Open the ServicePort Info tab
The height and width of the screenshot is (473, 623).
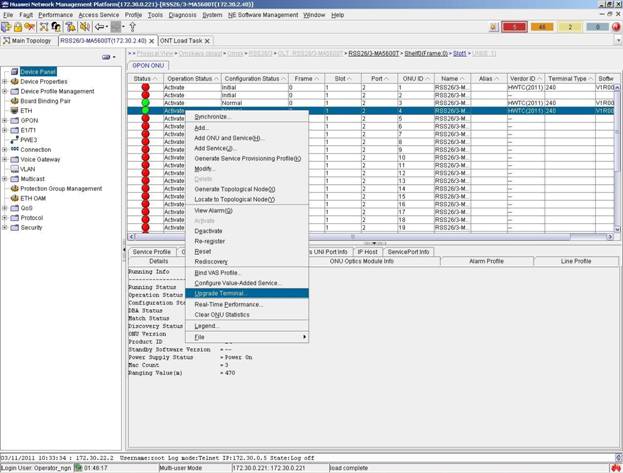pyautogui.click(x=408, y=252)
